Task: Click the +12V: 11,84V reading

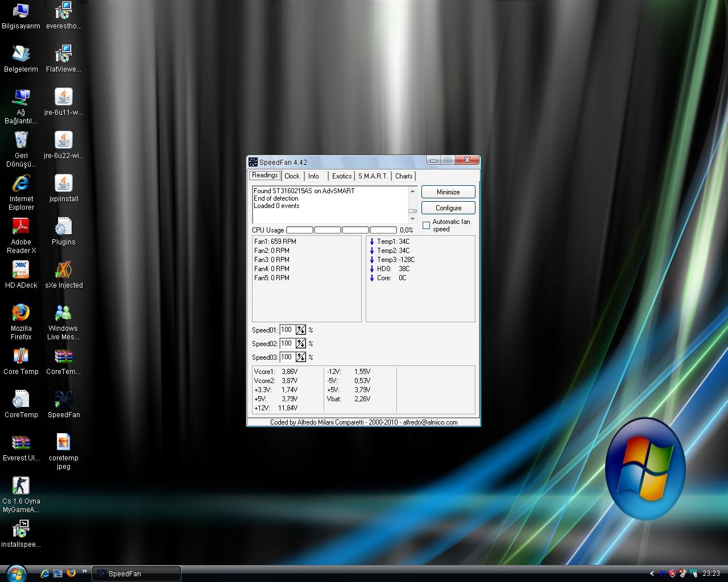Action: click(276, 408)
